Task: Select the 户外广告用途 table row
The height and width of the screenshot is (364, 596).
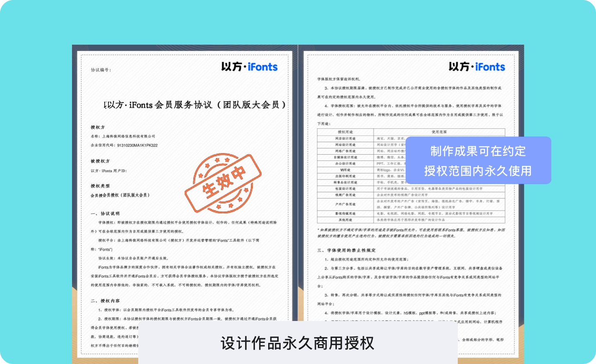Action: (411, 204)
